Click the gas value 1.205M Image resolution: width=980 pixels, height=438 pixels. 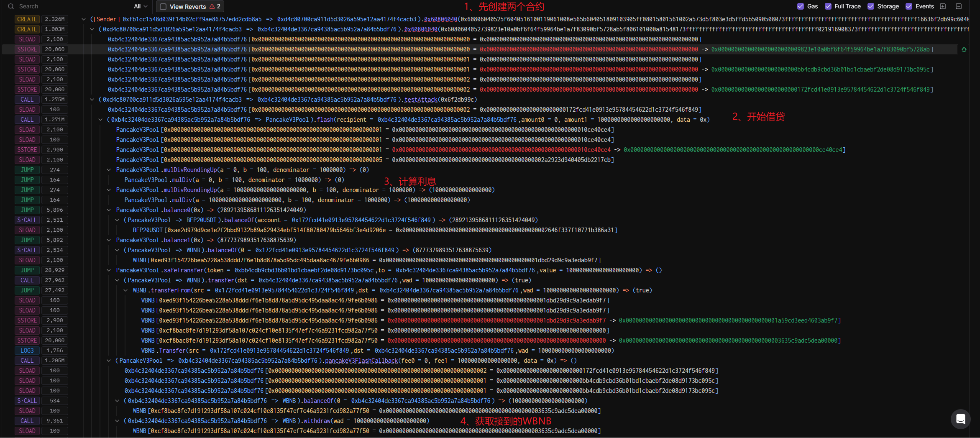coord(55,361)
